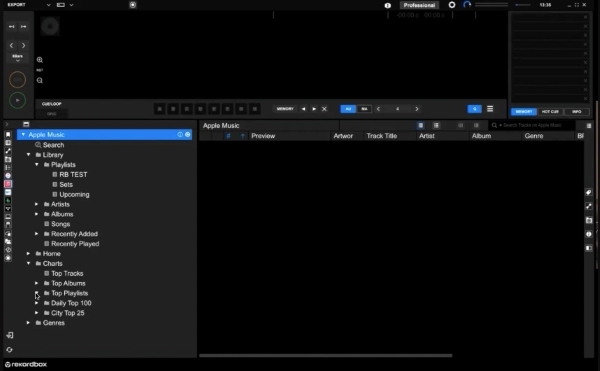Image resolution: width=600 pixels, height=371 pixels.
Task: Select the artwork list view icon
Action: (x=436, y=125)
